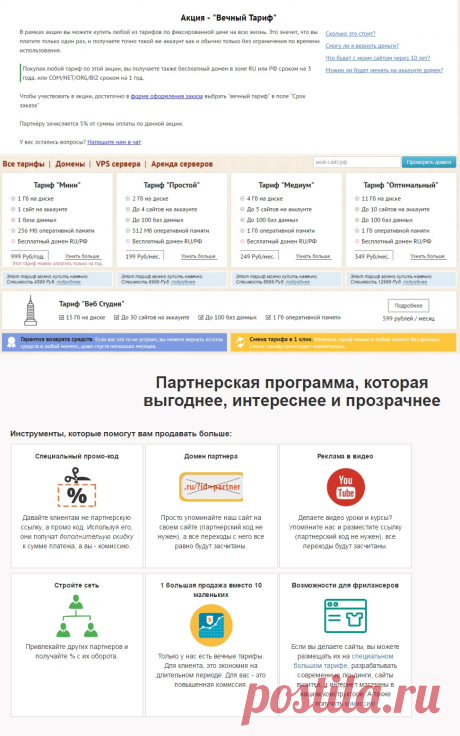
Task: Click "256 Мб оперативной памяти" in Мини tariff
Action: 56,231
